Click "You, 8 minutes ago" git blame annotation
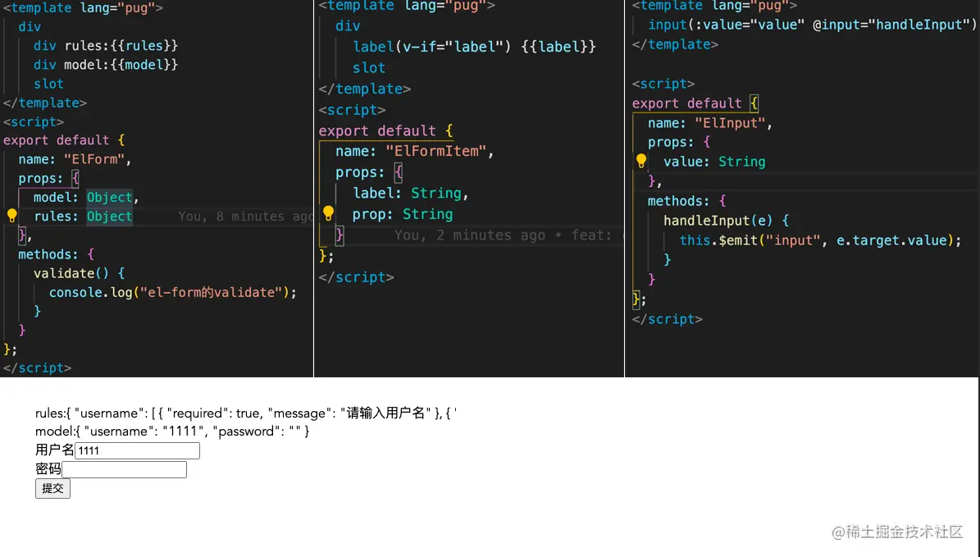The image size is (980, 557). pyautogui.click(x=245, y=217)
